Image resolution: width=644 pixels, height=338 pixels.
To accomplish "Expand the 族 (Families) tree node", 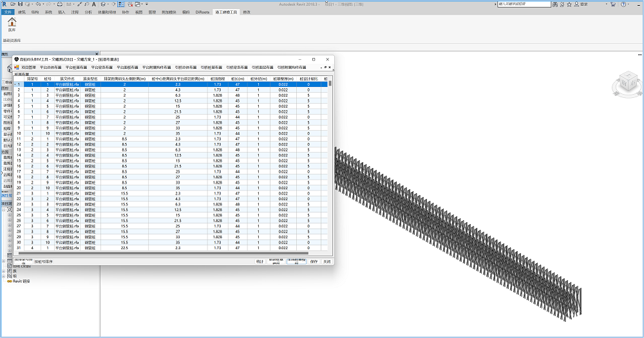I will 3,271.
